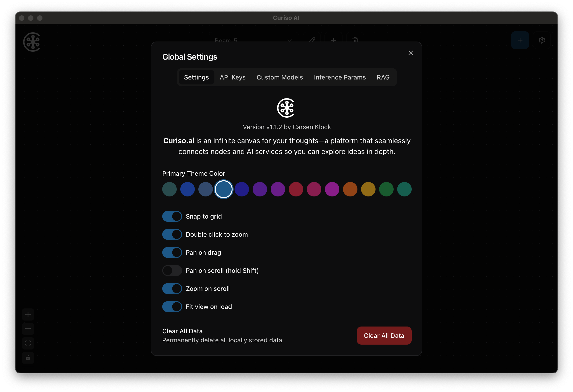Image resolution: width=573 pixels, height=392 pixels.
Task: Enable Pan on scroll (hold Shift)
Action: (x=172, y=271)
